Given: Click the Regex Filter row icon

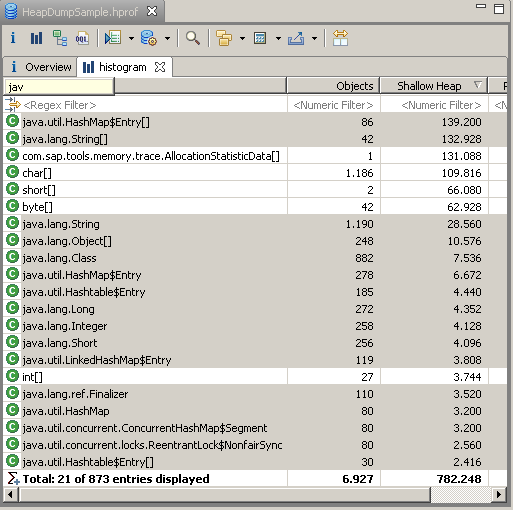Looking at the screenshot, I should 13,105.
